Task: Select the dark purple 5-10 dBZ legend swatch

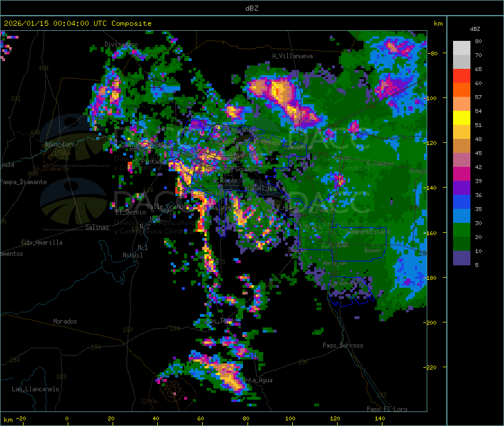Action: click(461, 258)
